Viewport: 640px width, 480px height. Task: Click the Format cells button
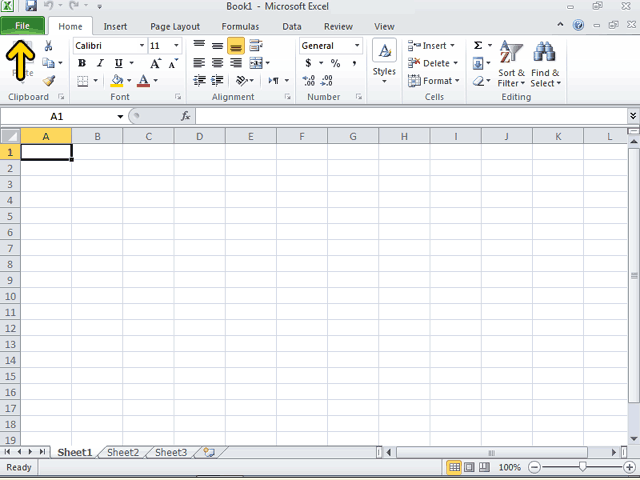[433, 81]
